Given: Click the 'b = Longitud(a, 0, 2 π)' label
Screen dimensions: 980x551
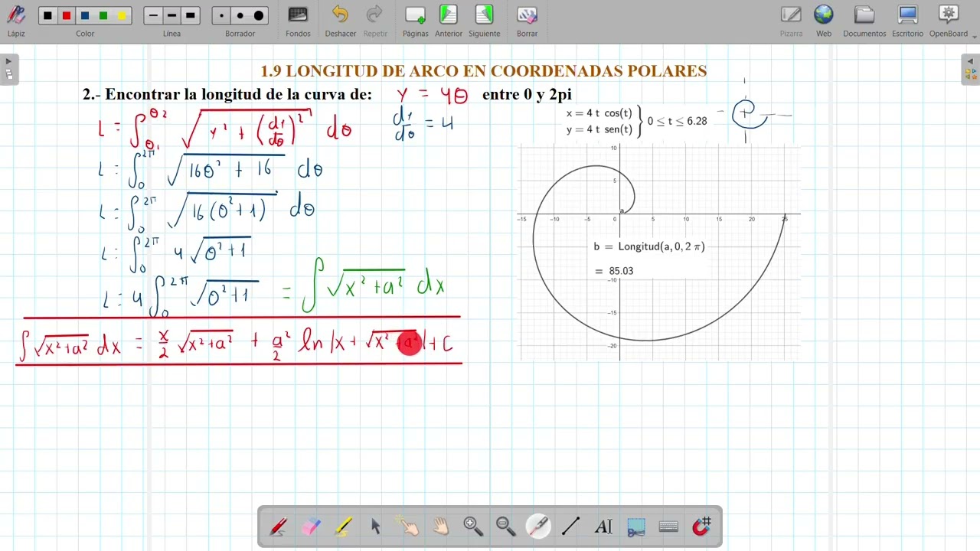Looking at the screenshot, I should 649,246.
